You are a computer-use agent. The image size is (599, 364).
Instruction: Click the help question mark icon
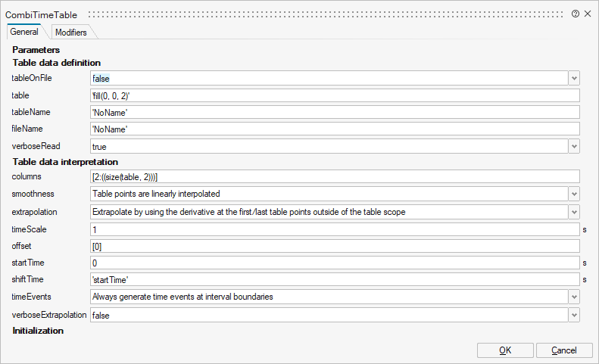click(x=576, y=14)
